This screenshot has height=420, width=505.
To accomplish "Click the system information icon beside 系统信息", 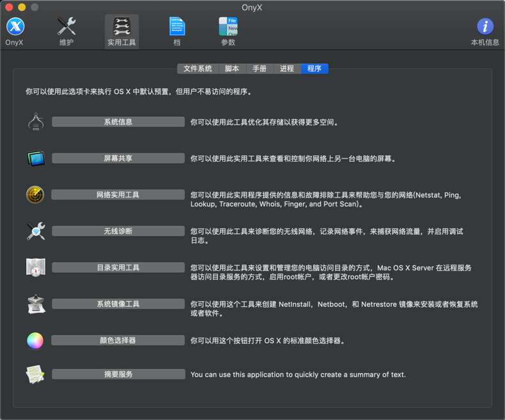I will (36, 121).
